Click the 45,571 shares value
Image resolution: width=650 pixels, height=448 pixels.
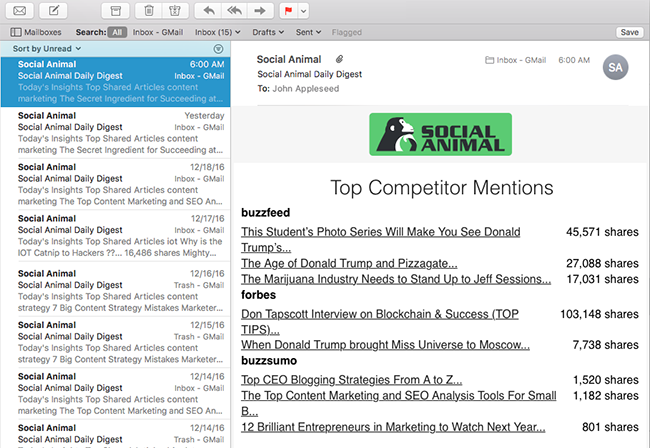tap(602, 232)
